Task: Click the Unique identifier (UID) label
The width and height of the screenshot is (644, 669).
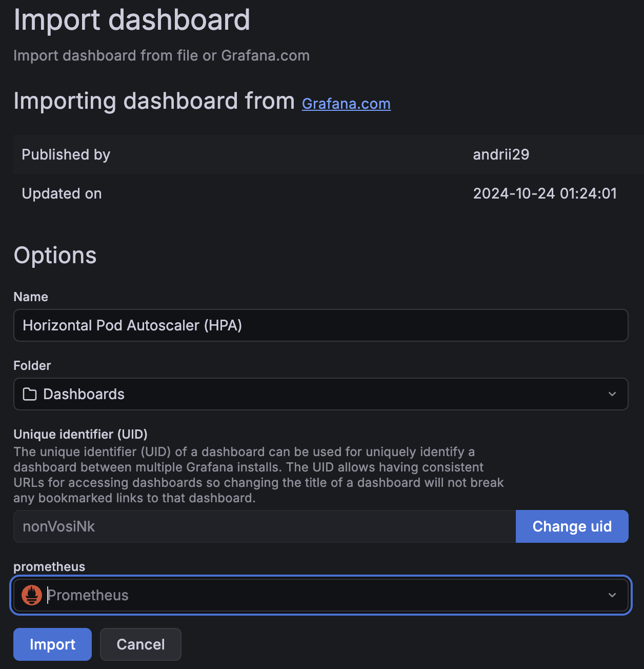Action: tap(80, 435)
